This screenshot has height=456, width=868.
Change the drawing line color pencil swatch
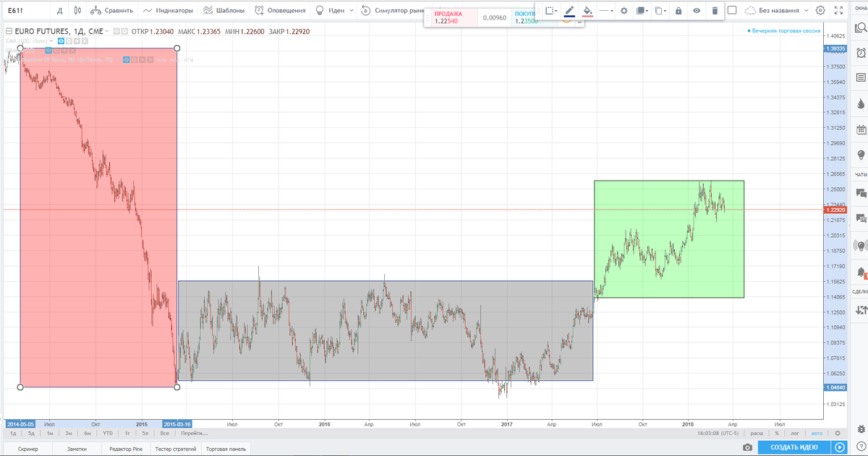pos(569,11)
